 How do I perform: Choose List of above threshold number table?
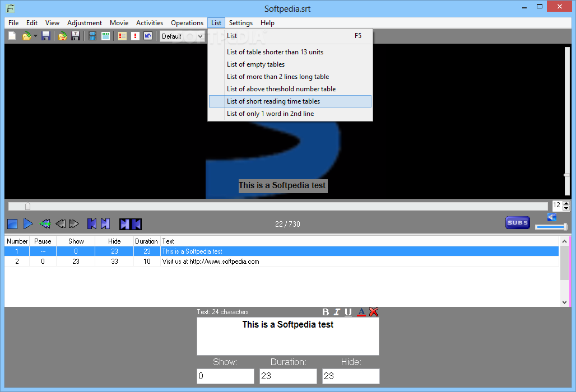coord(290,89)
